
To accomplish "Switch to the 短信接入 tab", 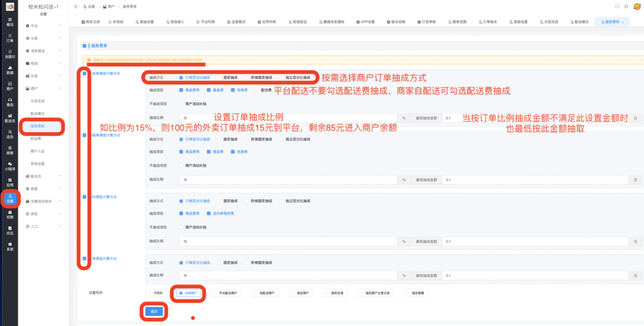I will 175,22.
